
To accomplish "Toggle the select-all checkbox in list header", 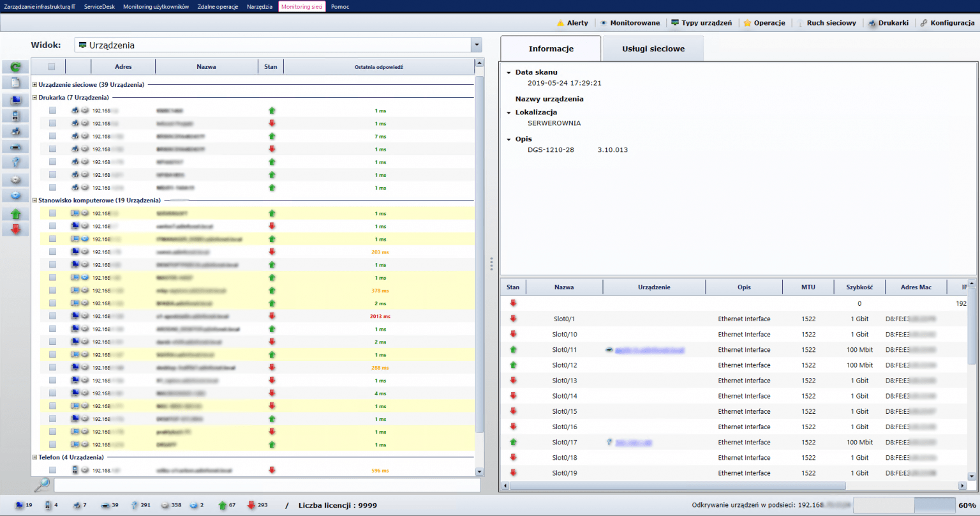I will pos(52,66).
